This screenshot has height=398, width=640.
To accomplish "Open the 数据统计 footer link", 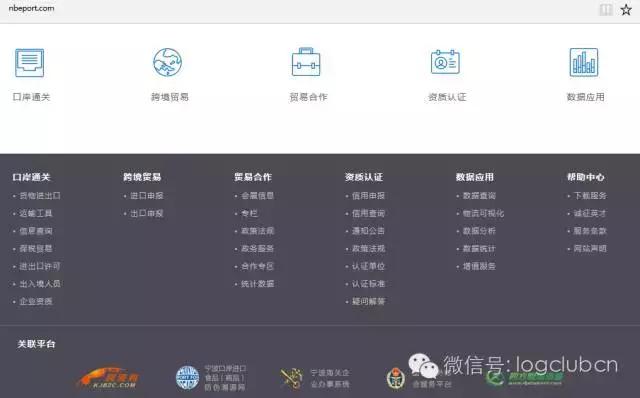I will click(479, 249).
